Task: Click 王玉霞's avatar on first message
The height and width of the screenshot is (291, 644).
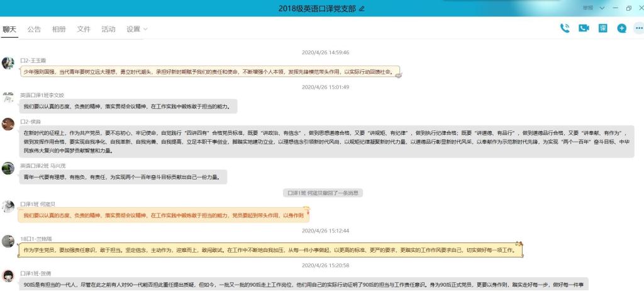Action: point(8,63)
